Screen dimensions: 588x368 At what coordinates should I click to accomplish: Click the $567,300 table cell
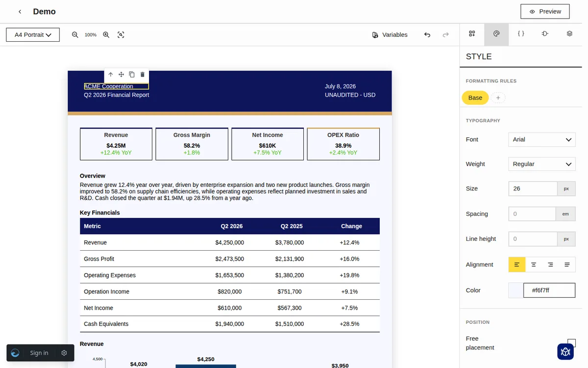pyautogui.click(x=290, y=308)
